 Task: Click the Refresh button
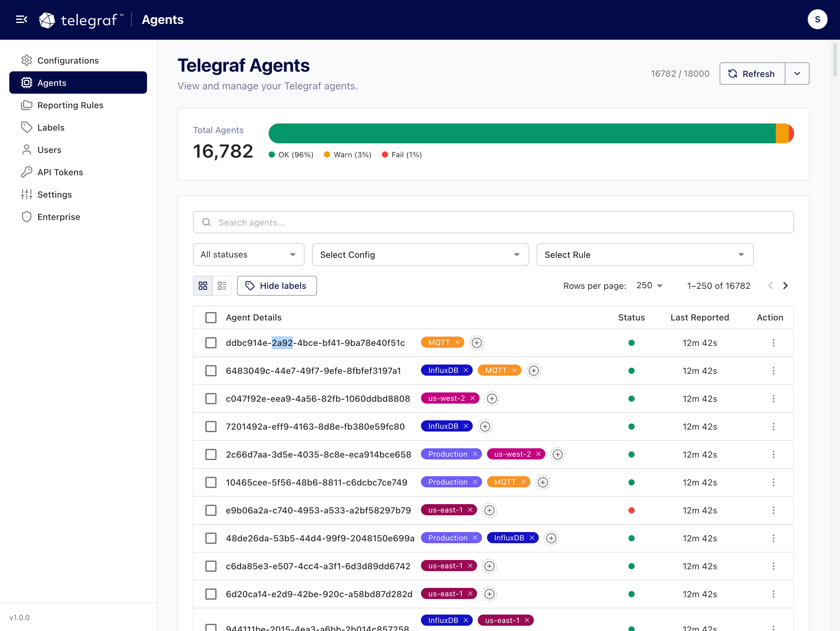pos(752,74)
